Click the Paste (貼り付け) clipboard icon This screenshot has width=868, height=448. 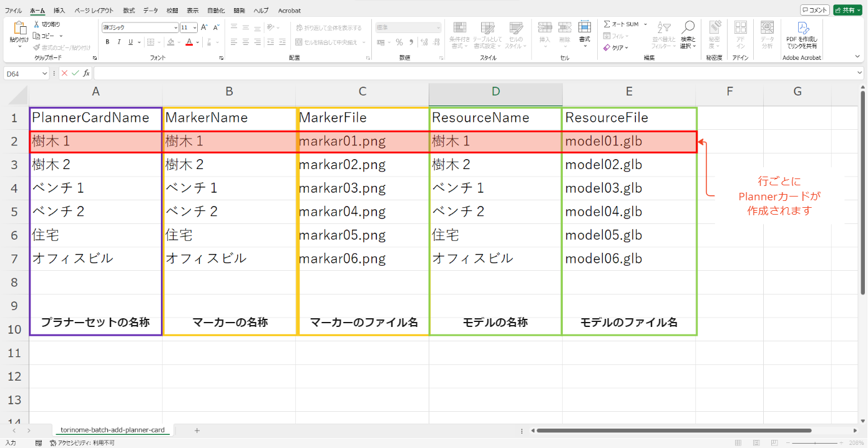pos(19,29)
